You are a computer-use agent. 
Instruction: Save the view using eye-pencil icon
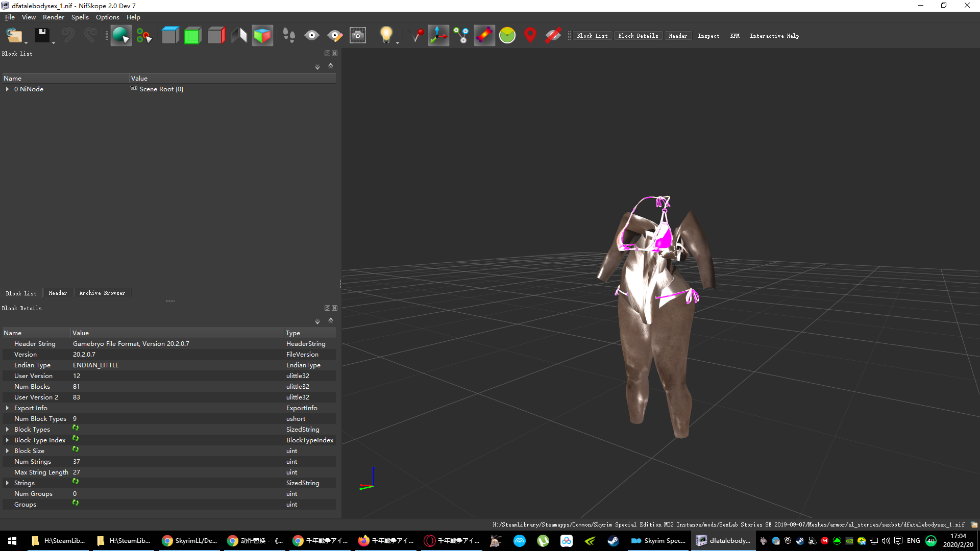335,35
